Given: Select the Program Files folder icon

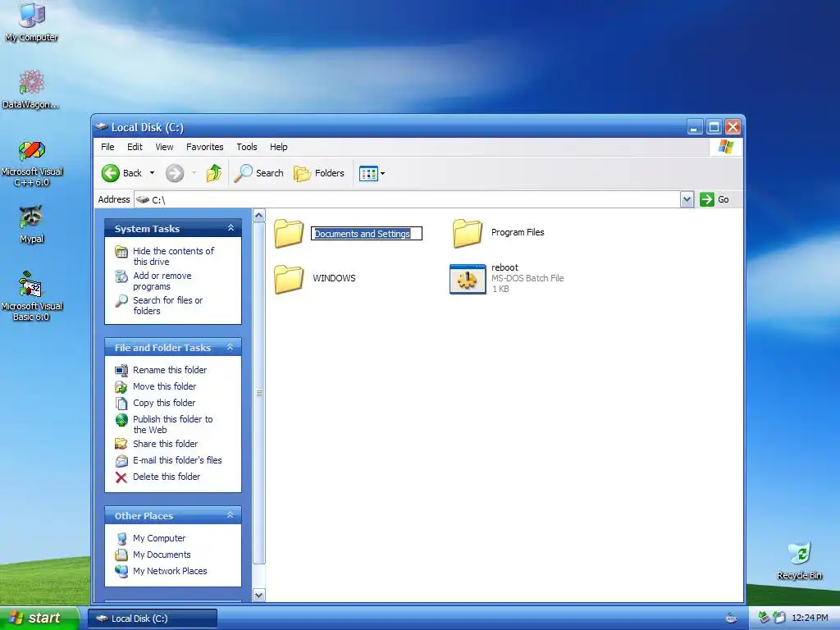Looking at the screenshot, I should click(467, 233).
